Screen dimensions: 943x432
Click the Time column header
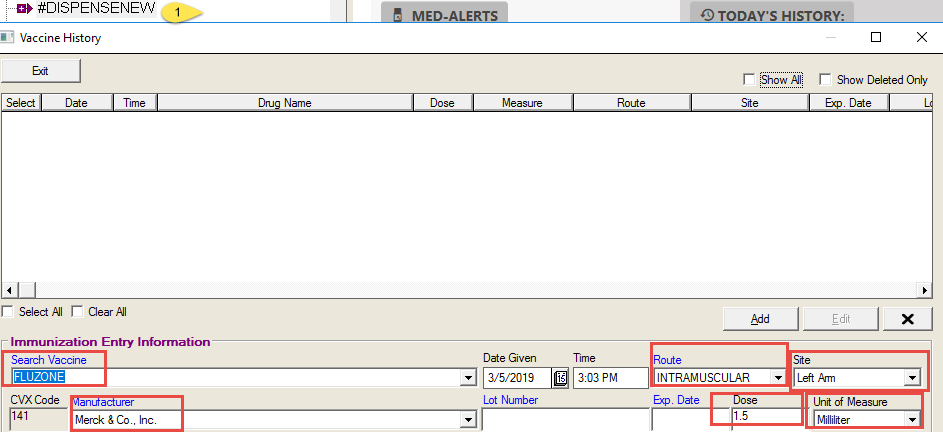(135, 103)
